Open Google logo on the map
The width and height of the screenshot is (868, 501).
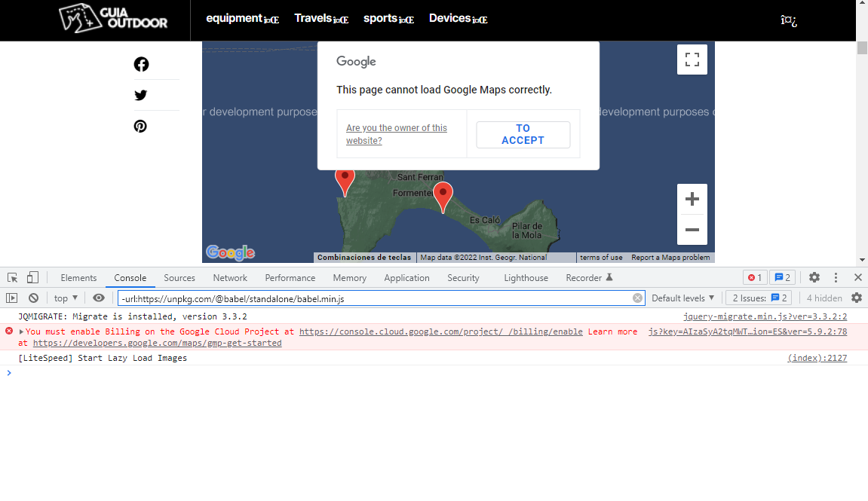[x=230, y=252]
